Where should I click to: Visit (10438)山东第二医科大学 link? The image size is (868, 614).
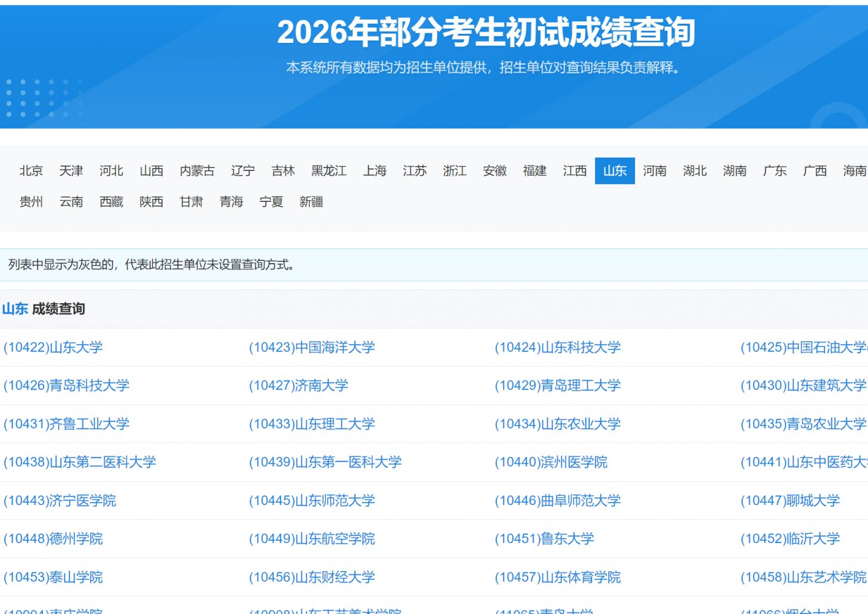(x=80, y=462)
